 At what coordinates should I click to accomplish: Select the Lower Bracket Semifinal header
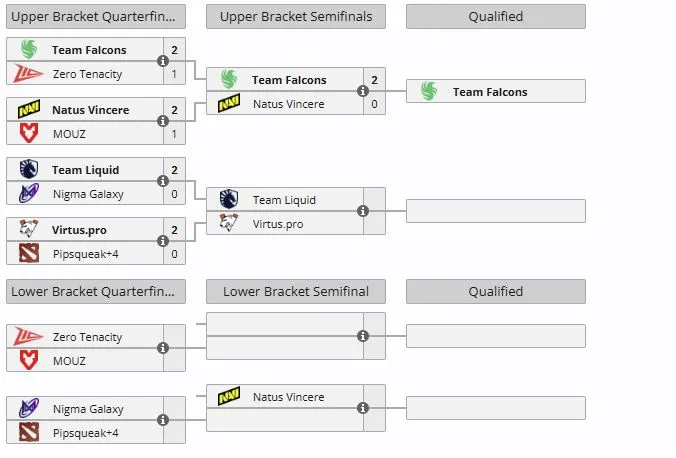(296, 292)
